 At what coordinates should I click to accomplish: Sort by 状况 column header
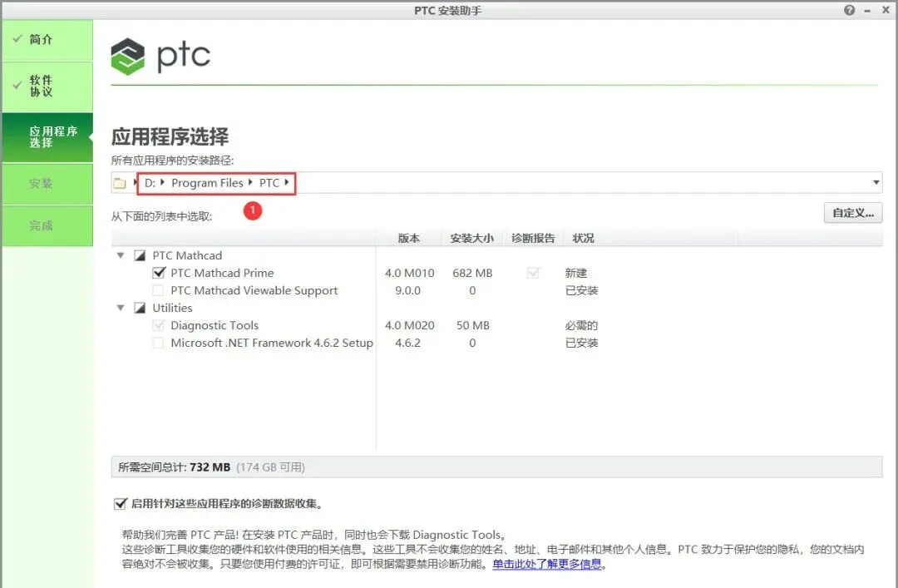click(583, 239)
